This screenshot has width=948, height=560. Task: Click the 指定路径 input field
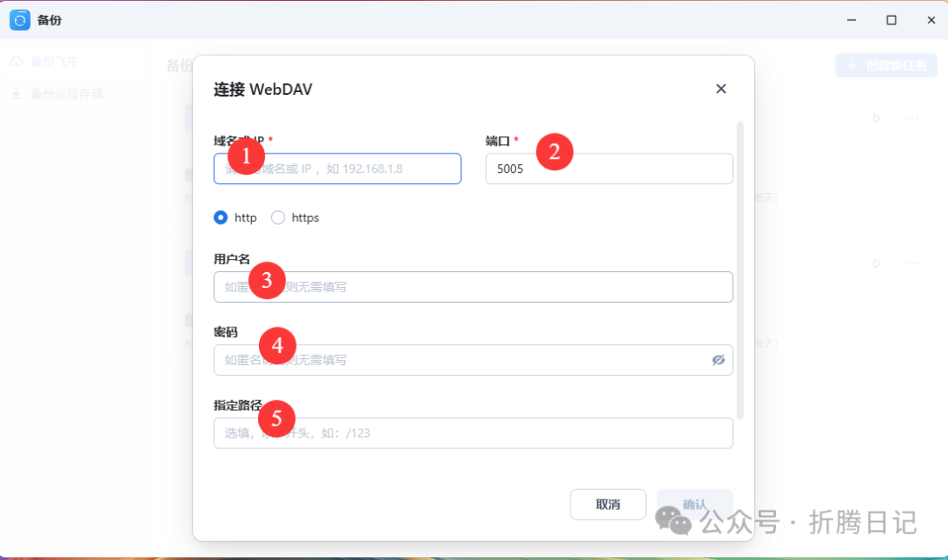473,433
